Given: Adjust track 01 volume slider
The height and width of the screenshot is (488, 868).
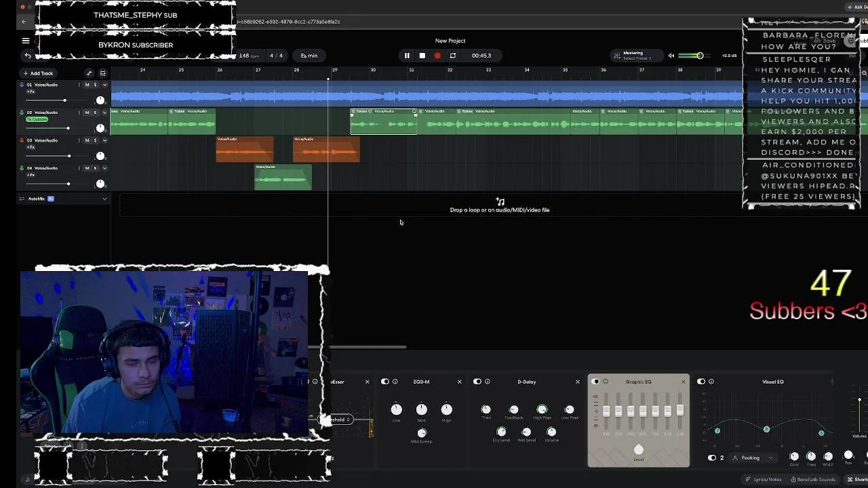Looking at the screenshot, I should click(x=58, y=100).
